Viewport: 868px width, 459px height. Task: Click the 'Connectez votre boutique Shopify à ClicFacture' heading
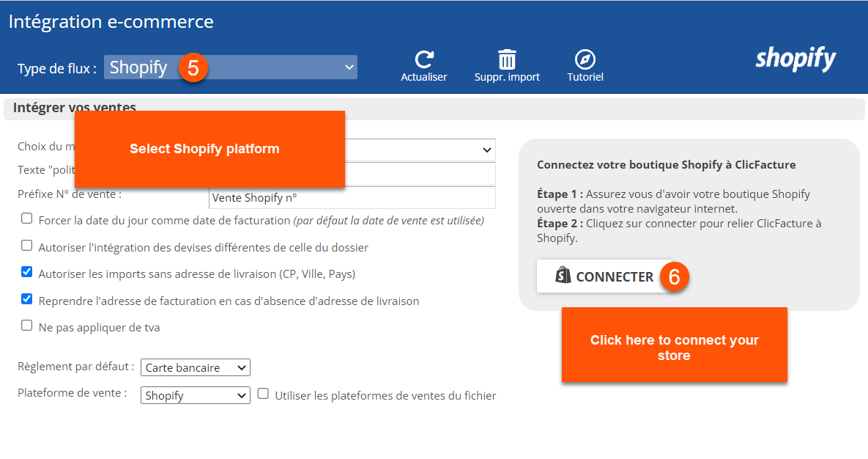(666, 165)
